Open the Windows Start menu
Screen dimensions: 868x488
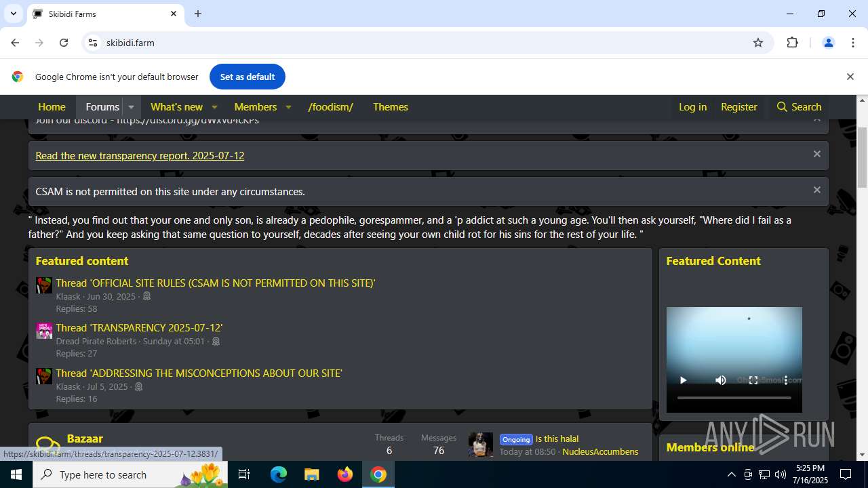(x=16, y=474)
